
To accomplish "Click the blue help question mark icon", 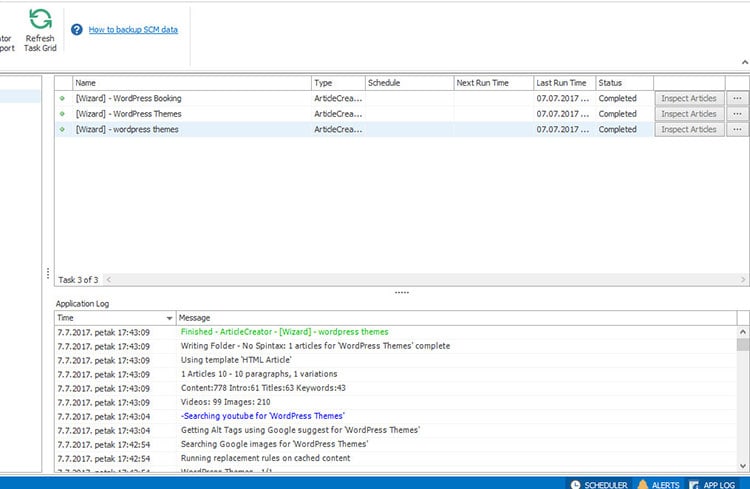I will point(76,30).
